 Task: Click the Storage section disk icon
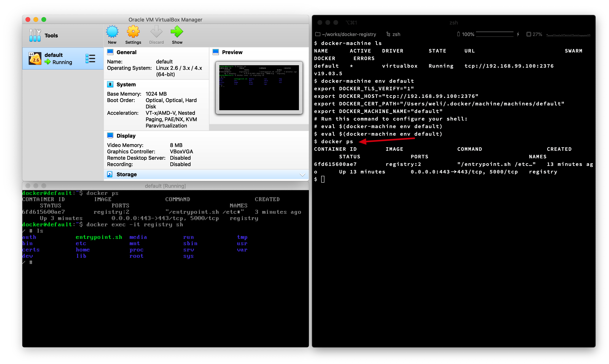click(110, 174)
